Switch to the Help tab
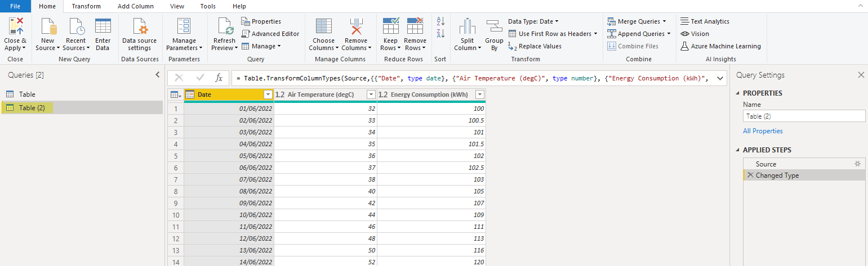 (239, 6)
